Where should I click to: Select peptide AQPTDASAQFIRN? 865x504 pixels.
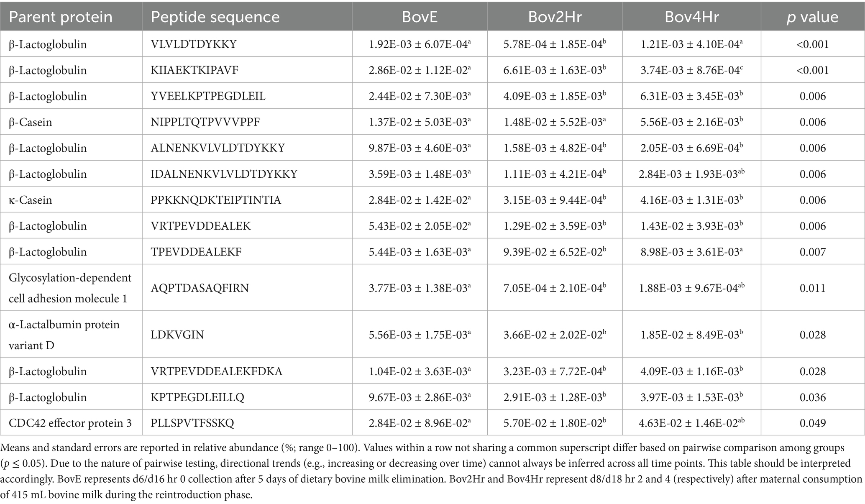(200, 288)
